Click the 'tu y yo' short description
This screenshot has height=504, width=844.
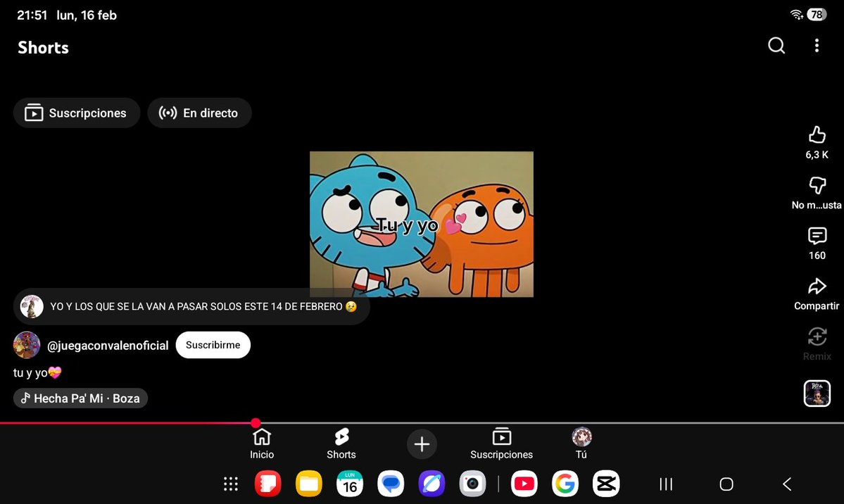(x=38, y=372)
